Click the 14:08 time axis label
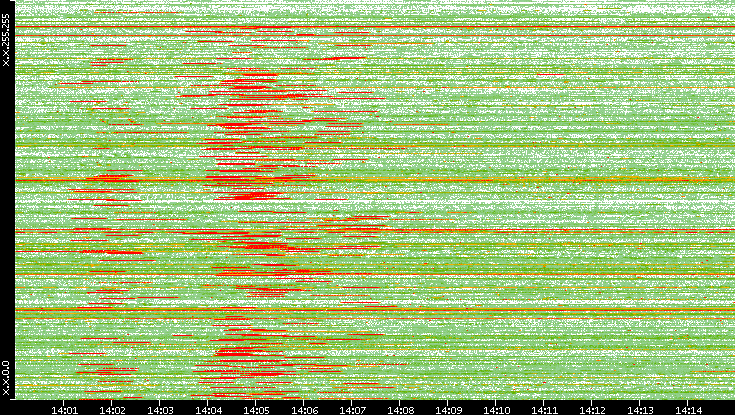The image size is (735, 415). [400, 410]
